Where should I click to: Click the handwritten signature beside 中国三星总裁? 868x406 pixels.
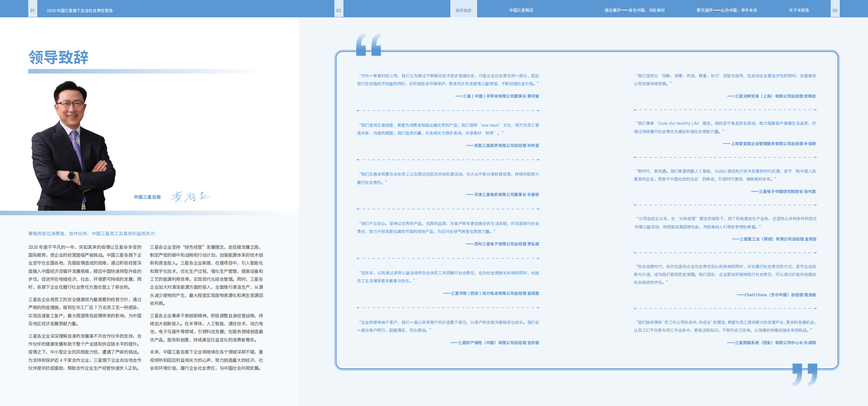tap(190, 197)
